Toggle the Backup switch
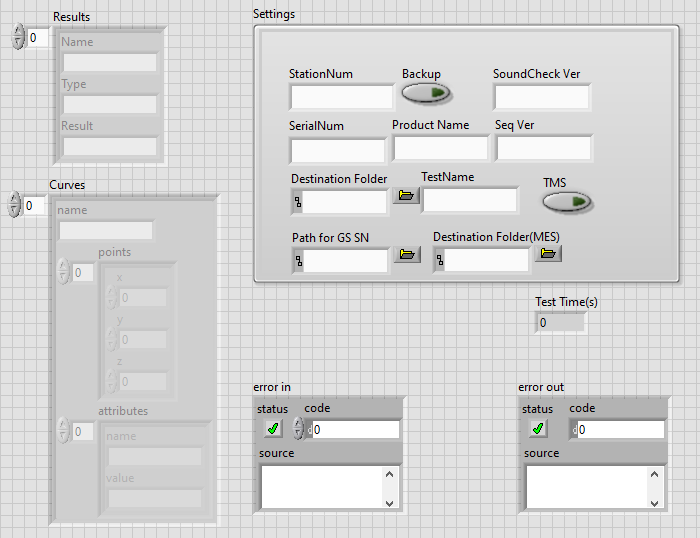 (427, 94)
